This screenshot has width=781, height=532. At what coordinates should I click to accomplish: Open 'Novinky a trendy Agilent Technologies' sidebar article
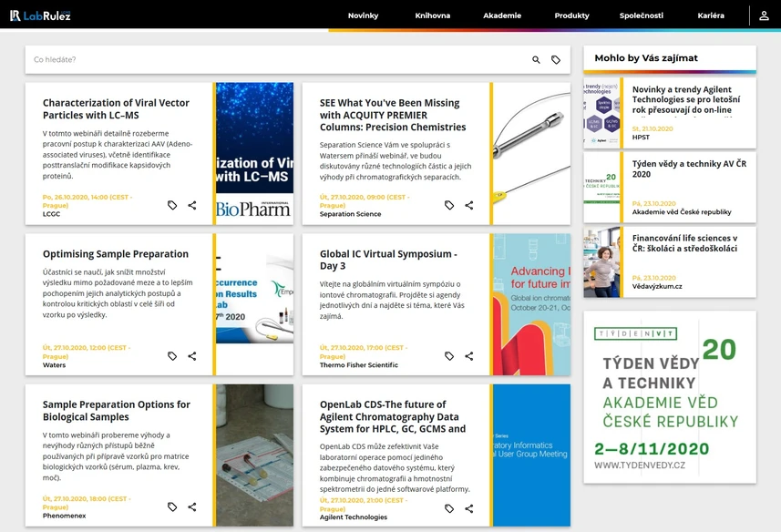[x=686, y=99]
